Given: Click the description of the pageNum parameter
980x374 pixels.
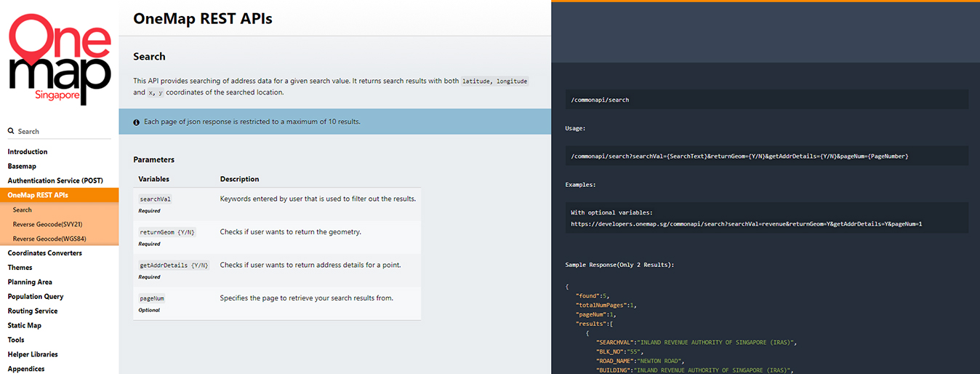Looking at the screenshot, I should click(307, 298).
